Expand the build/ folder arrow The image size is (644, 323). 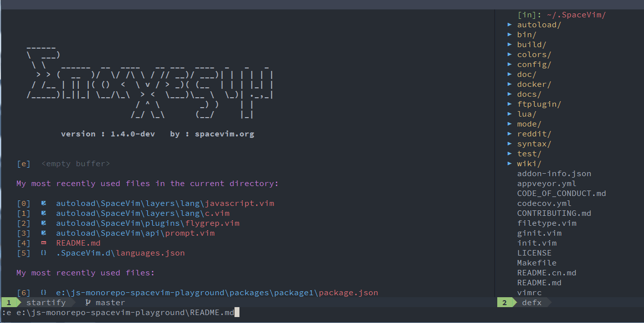tap(510, 45)
